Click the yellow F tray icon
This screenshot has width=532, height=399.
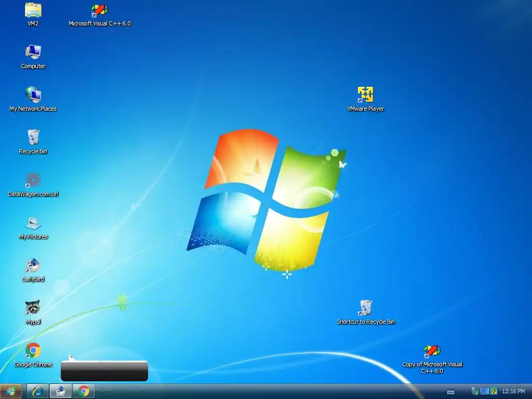tap(494, 391)
